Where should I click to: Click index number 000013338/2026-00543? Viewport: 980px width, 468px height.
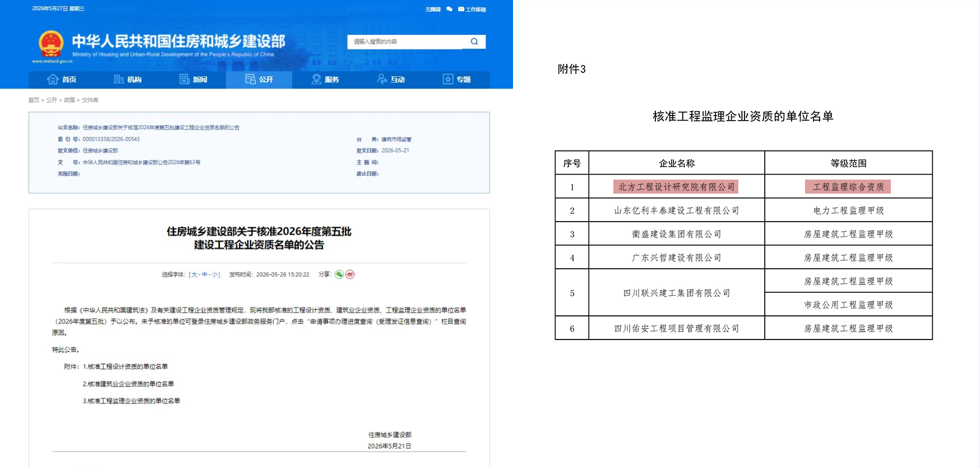[x=111, y=139]
